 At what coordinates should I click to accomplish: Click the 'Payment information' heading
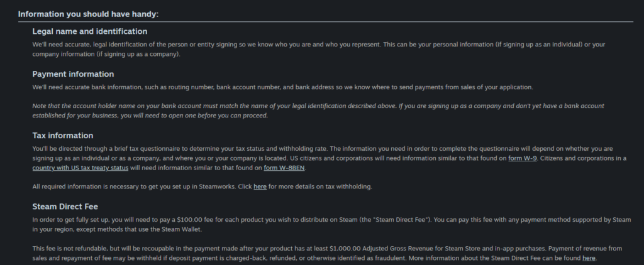point(73,74)
